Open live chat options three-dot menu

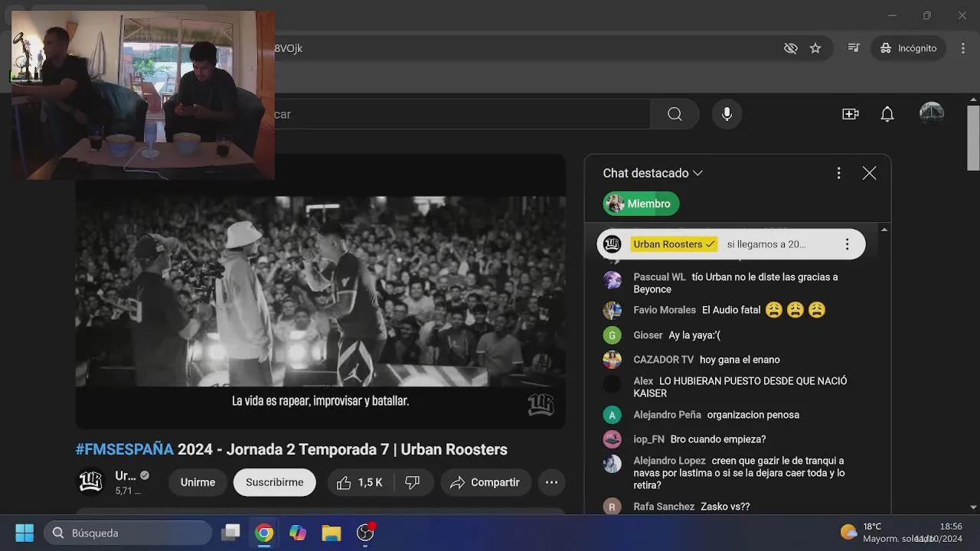pos(838,173)
